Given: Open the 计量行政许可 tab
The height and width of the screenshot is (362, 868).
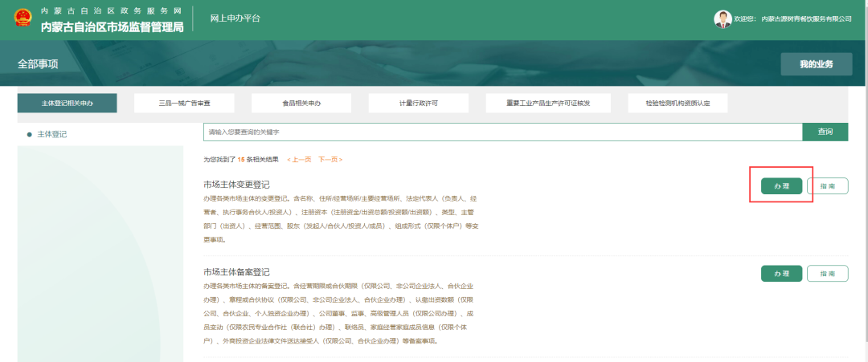Looking at the screenshot, I should click(x=419, y=104).
